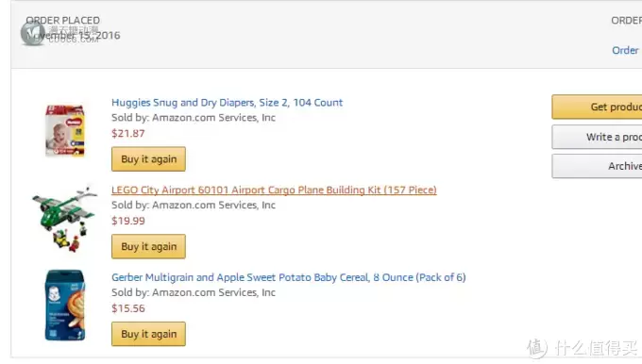Buy the Gerber baby cereal again

click(148, 334)
